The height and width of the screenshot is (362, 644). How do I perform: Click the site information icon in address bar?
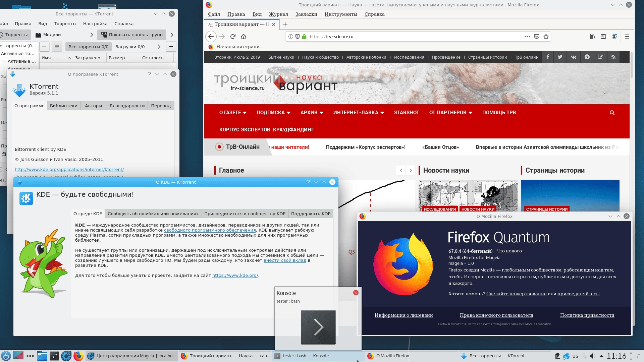(291, 37)
